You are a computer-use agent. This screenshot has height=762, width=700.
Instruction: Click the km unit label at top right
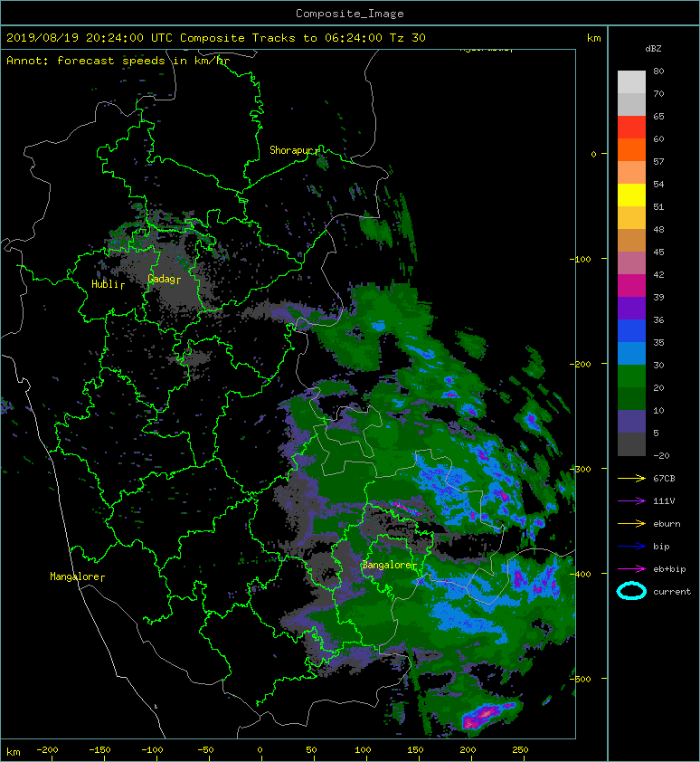[593, 38]
